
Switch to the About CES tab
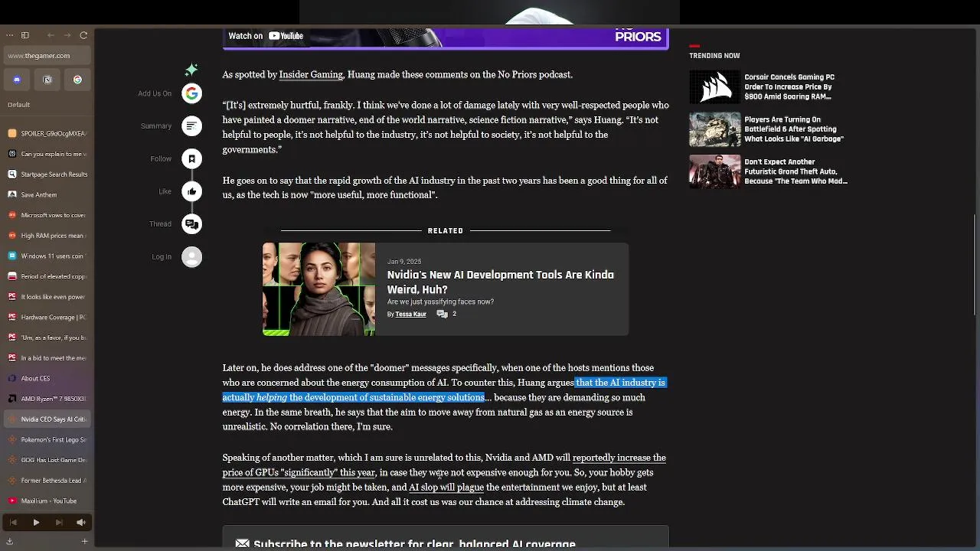point(47,378)
